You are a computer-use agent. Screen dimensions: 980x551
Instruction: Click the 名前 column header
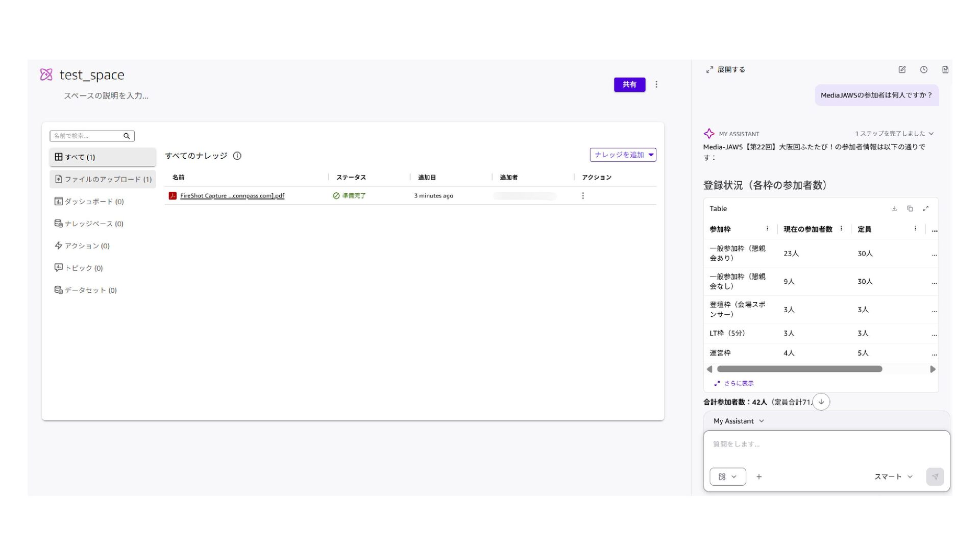tap(179, 178)
